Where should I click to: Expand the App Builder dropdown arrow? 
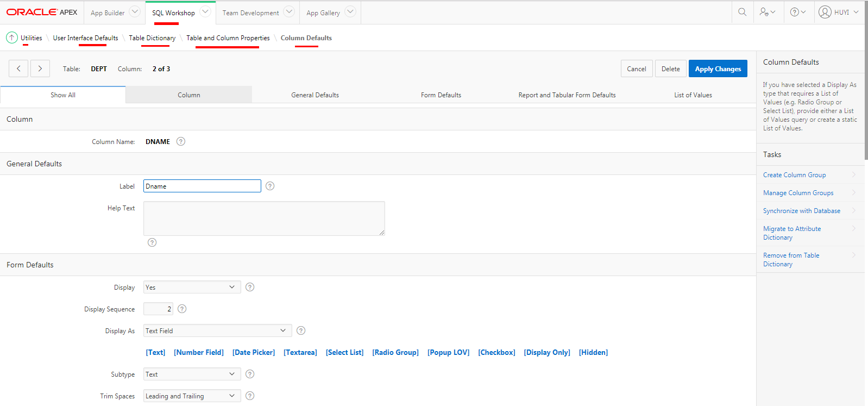point(135,12)
